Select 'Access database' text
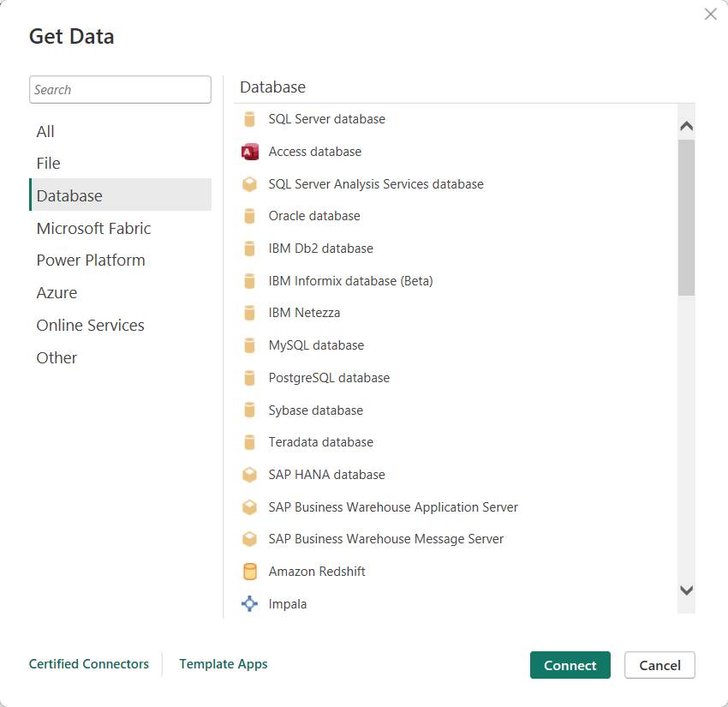The image size is (728, 707). (x=315, y=152)
